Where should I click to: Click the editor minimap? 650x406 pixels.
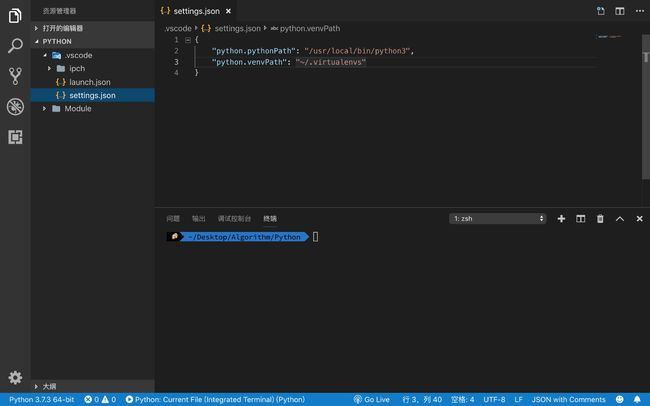pyautogui.click(x=609, y=36)
